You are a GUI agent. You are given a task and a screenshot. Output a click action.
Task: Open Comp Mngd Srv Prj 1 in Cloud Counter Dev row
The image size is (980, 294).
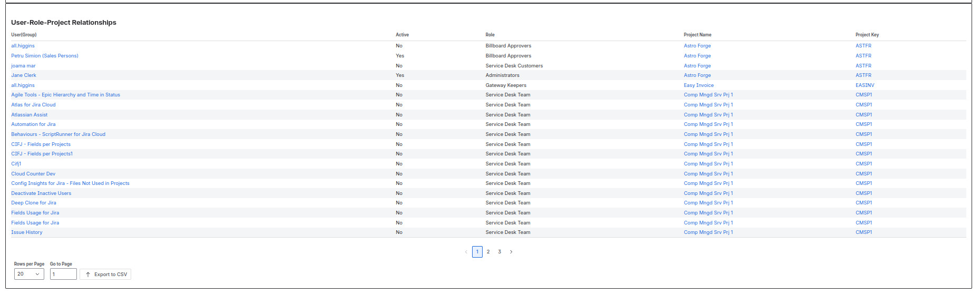(x=708, y=174)
